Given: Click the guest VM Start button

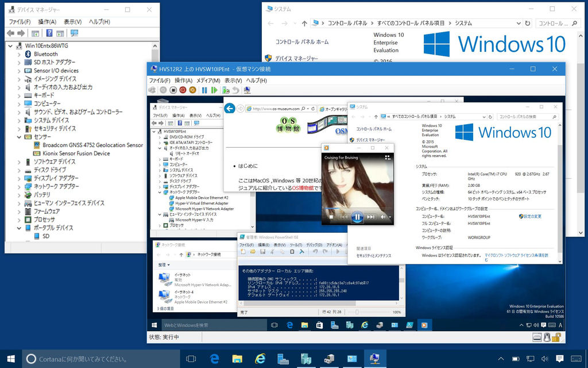Looking at the screenshot, I should (154, 325).
